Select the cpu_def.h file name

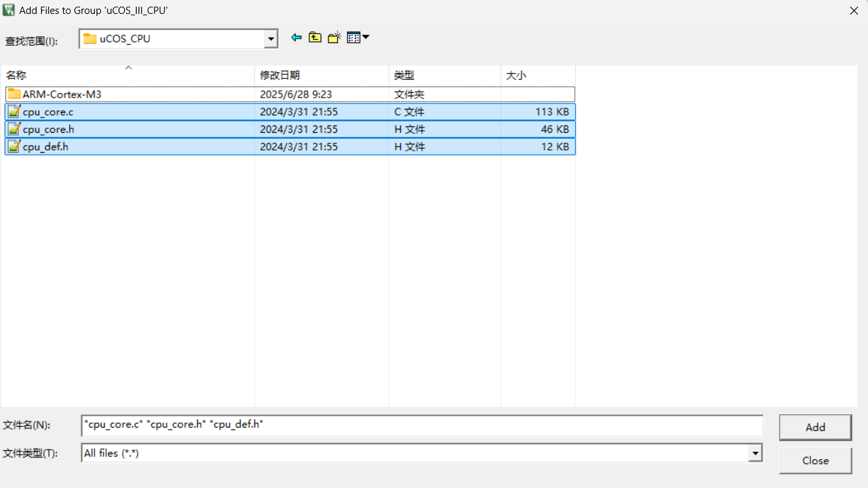45,146
